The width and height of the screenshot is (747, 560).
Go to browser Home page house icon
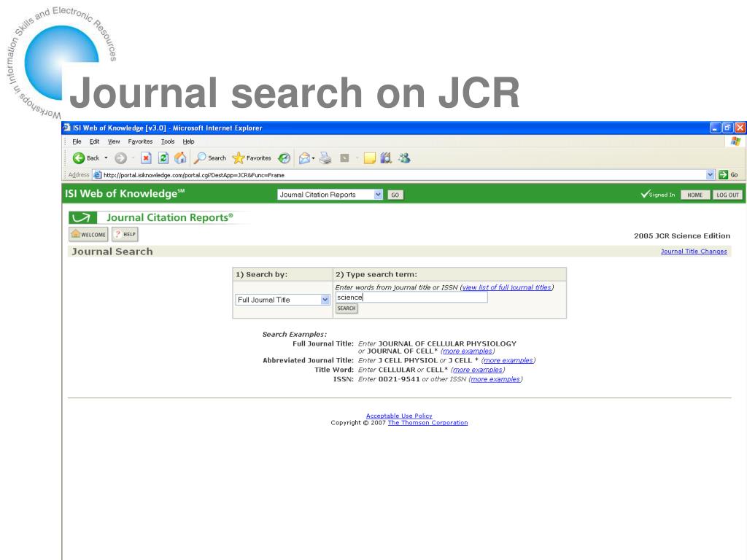pos(180,158)
